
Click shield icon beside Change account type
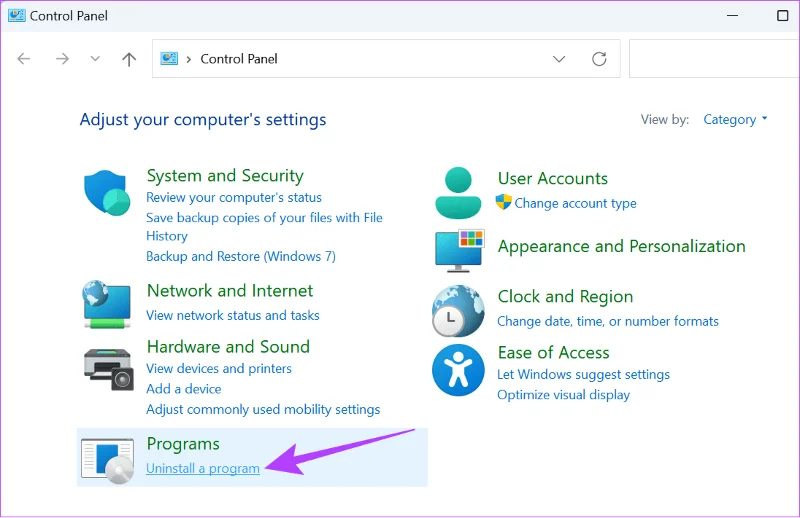point(504,202)
